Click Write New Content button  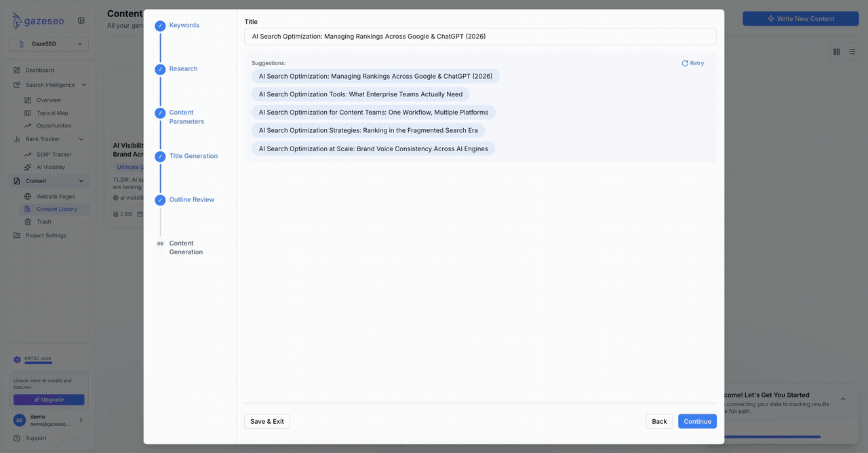[801, 18]
